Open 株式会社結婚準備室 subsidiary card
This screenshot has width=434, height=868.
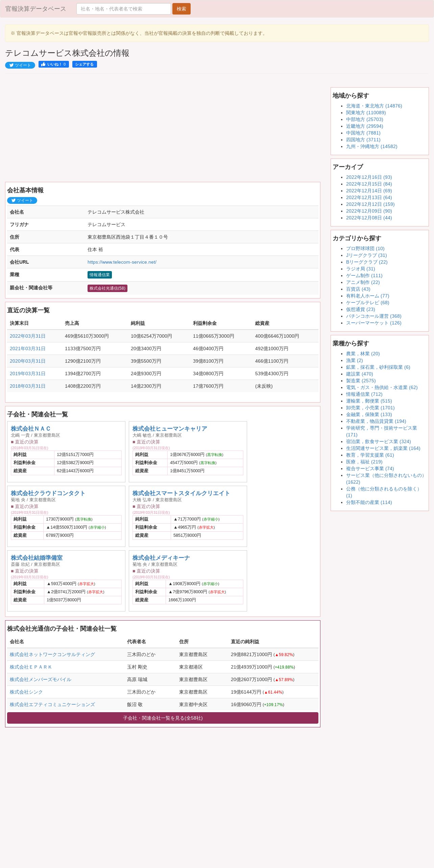pyautogui.click(x=37, y=558)
